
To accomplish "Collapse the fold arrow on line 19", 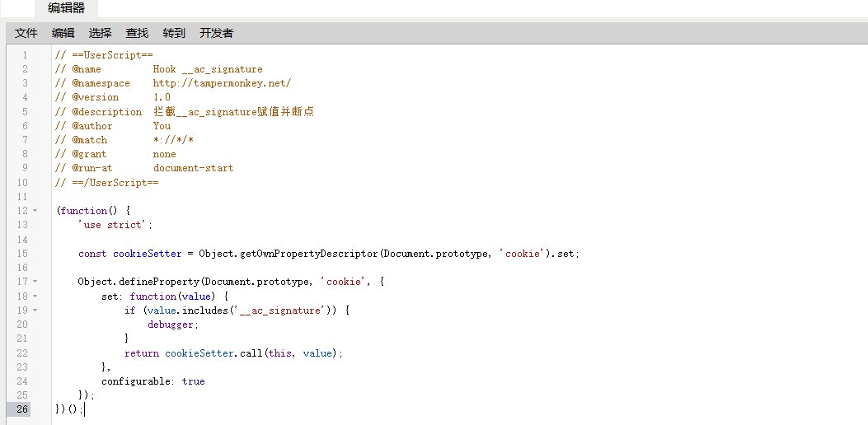I will [35, 310].
